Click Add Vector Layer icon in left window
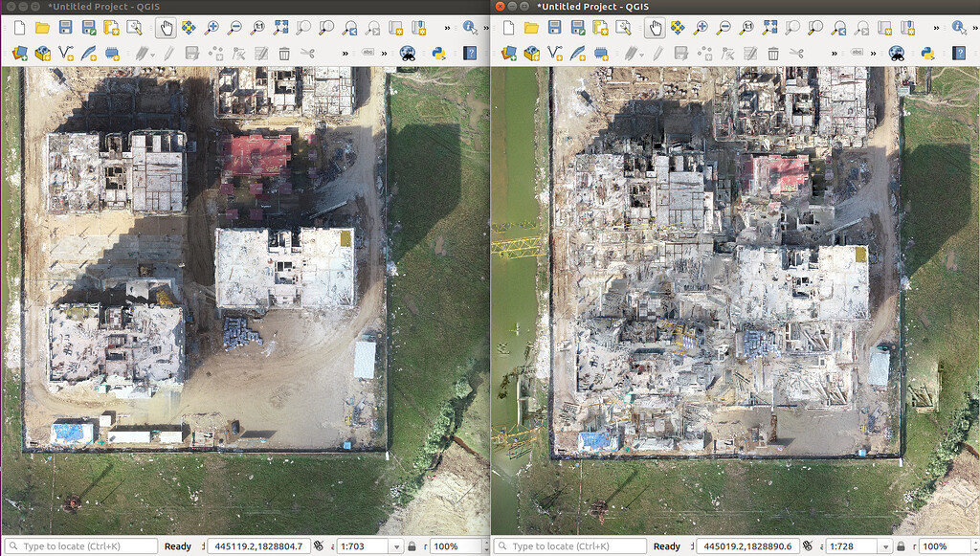 click(x=66, y=53)
